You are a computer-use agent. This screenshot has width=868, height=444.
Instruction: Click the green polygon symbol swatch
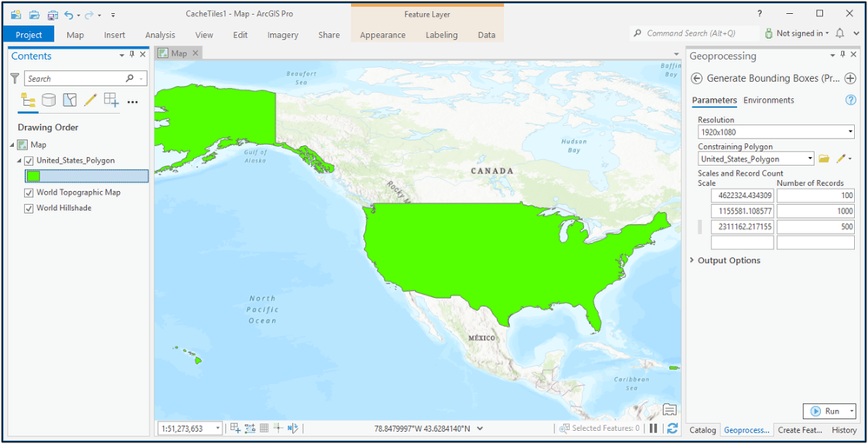pyautogui.click(x=34, y=176)
